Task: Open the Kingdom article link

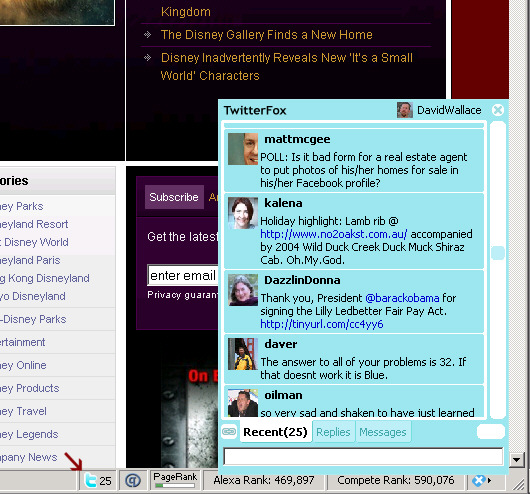Action: (x=186, y=12)
